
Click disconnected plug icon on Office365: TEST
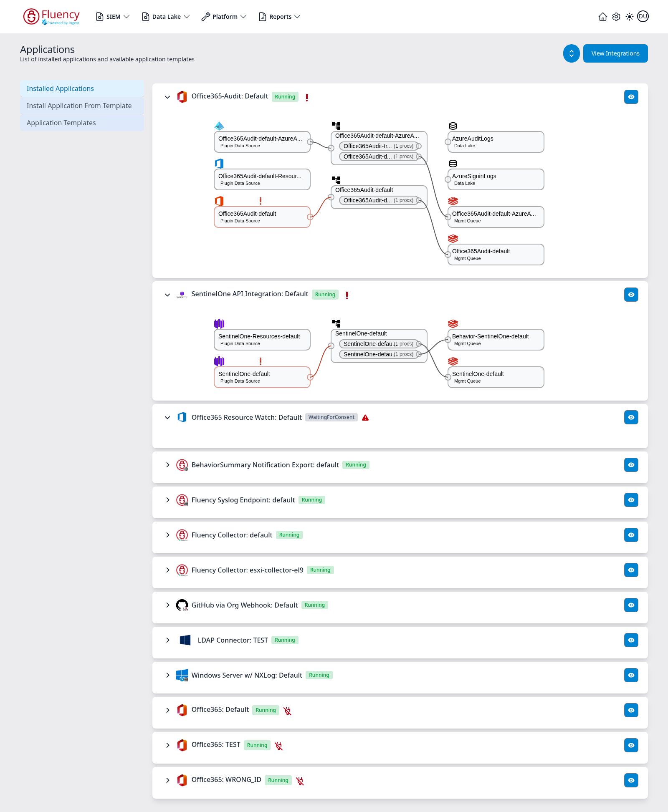[278, 746]
